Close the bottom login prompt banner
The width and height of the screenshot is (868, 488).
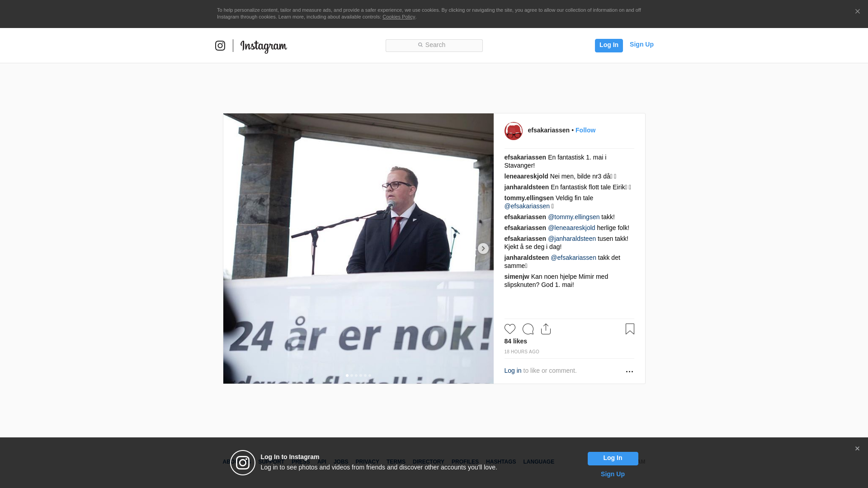[857, 449]
